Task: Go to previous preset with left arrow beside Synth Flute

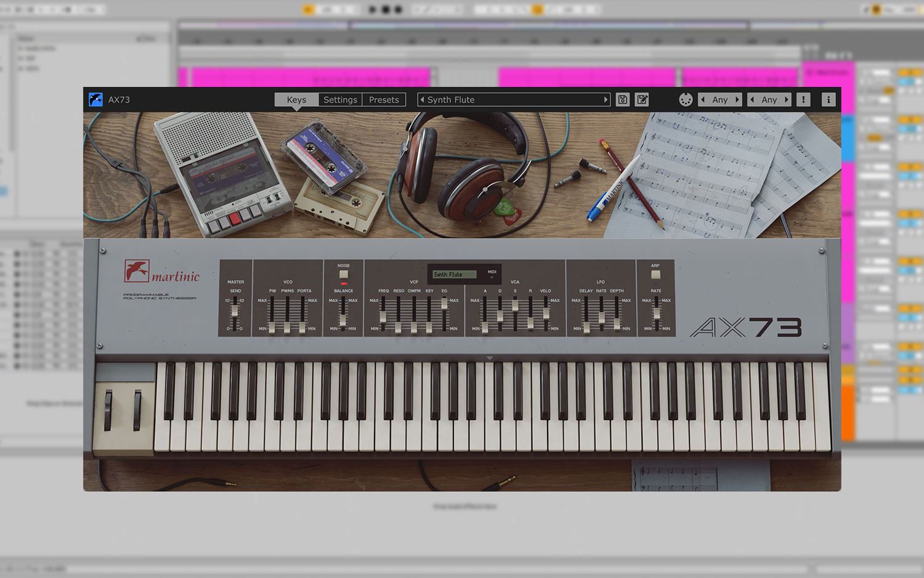Action: (x=422, y=99)
